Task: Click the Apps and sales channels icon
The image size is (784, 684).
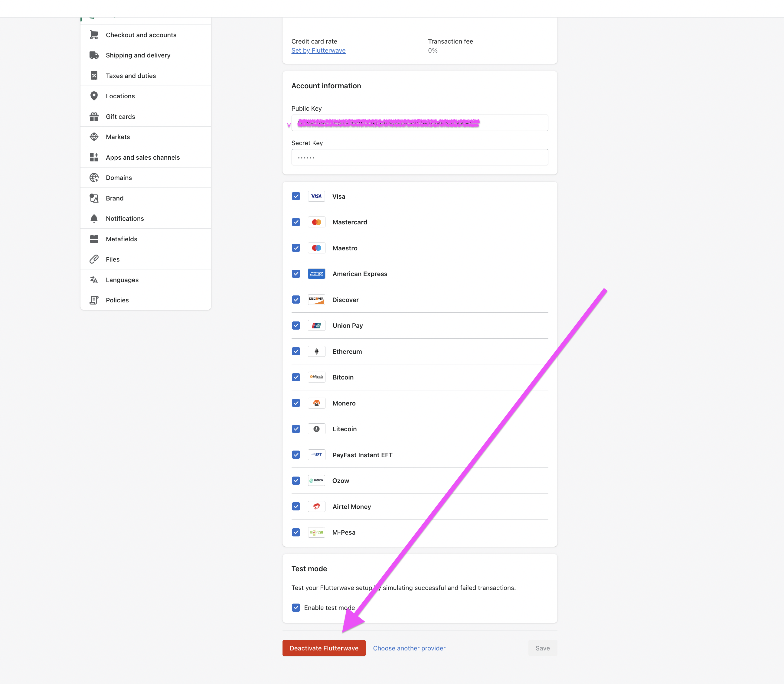Action: tap(94, 157)
